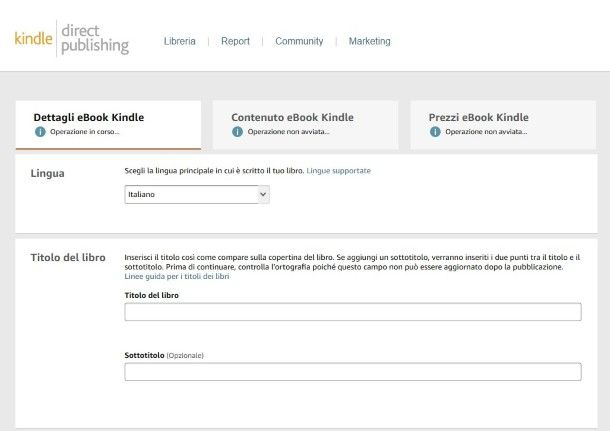Image resolution: width=610 pixels, height=431 pixels.
Task: Click info icon under Dettagli eBook Kindle
Action: click(40, 131)
